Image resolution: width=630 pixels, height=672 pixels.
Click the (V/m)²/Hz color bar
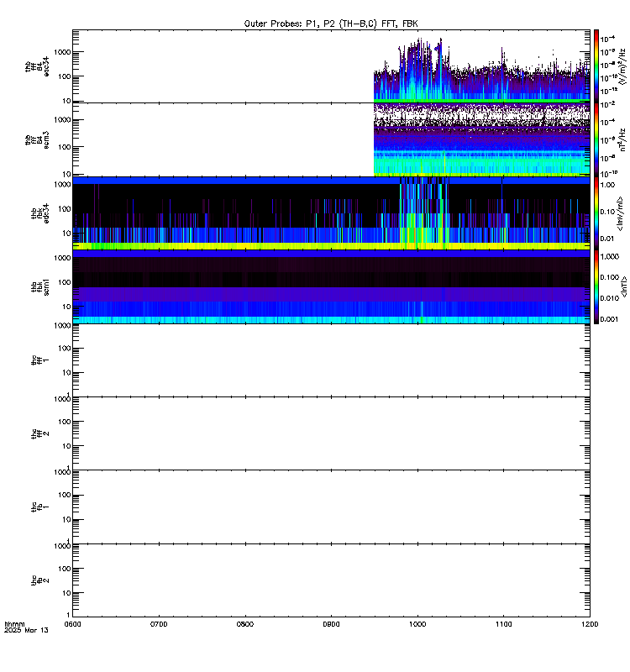(596, 66)
